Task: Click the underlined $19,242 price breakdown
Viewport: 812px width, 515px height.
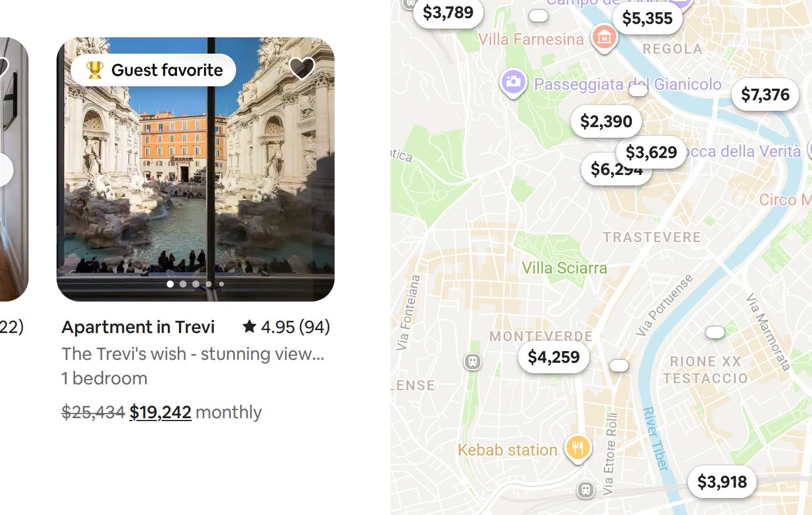Action: click(160, 412)
